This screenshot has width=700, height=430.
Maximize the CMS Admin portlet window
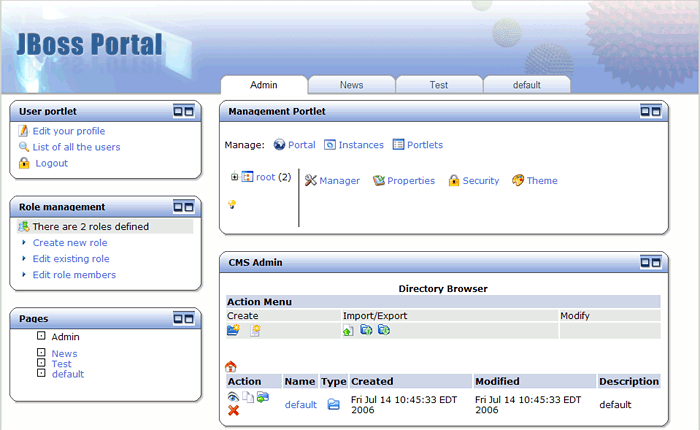pyautogui.click(x=657, y=263)
